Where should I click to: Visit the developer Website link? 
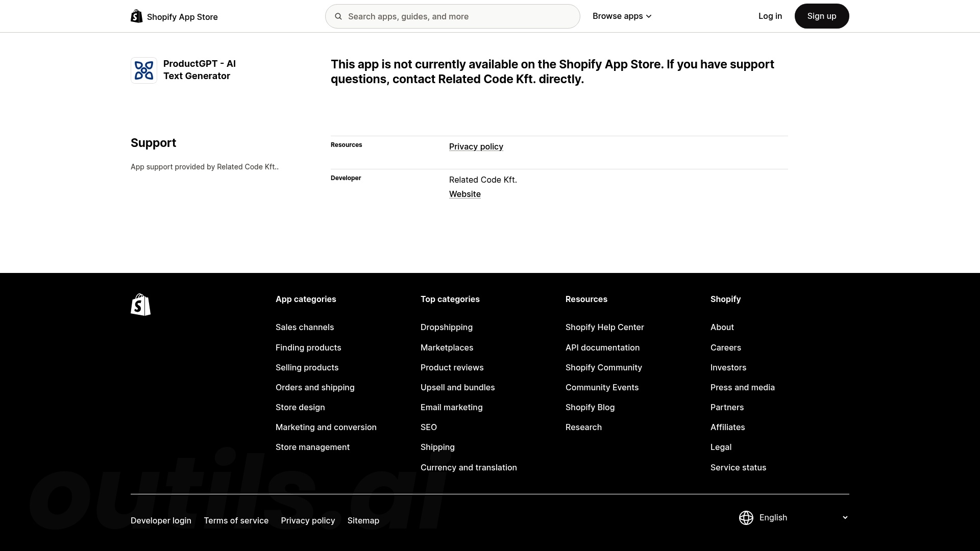point(465,194)
